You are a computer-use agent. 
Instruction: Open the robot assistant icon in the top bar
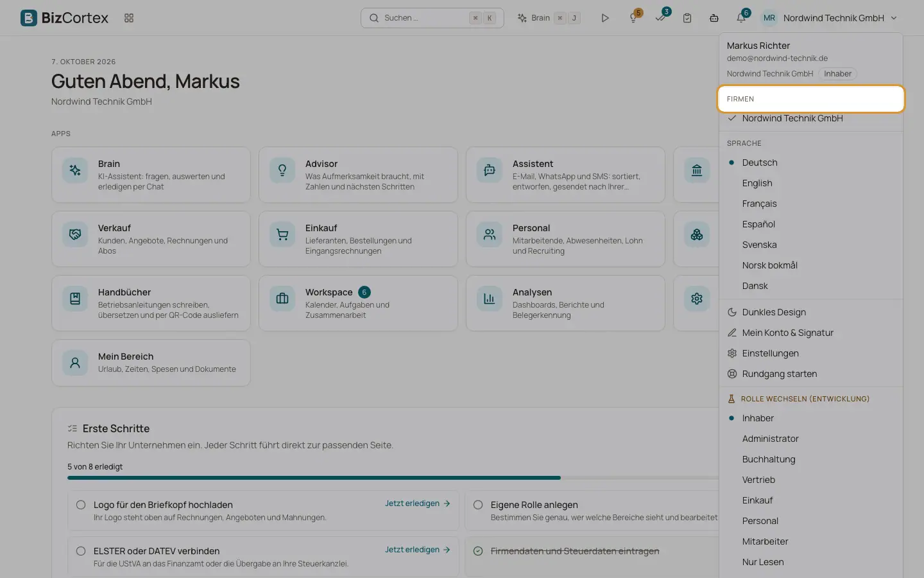click(714, 18)
